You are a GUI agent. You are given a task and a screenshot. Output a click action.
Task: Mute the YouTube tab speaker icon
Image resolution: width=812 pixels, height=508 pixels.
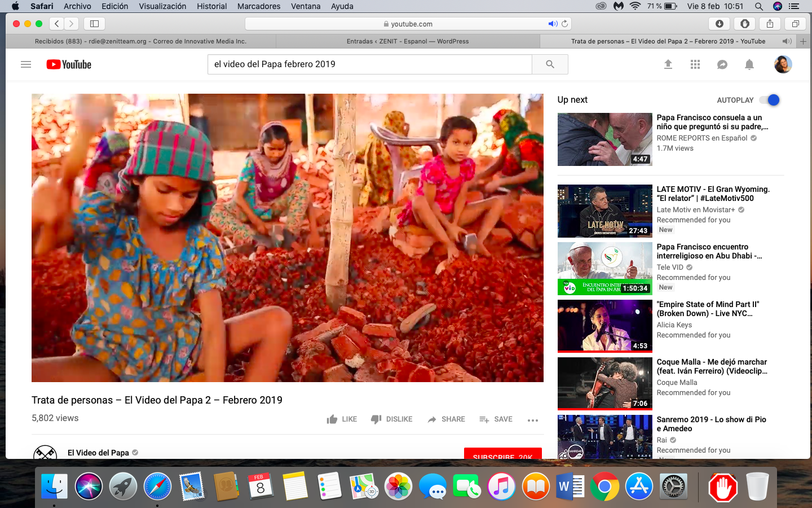point(787,41)
